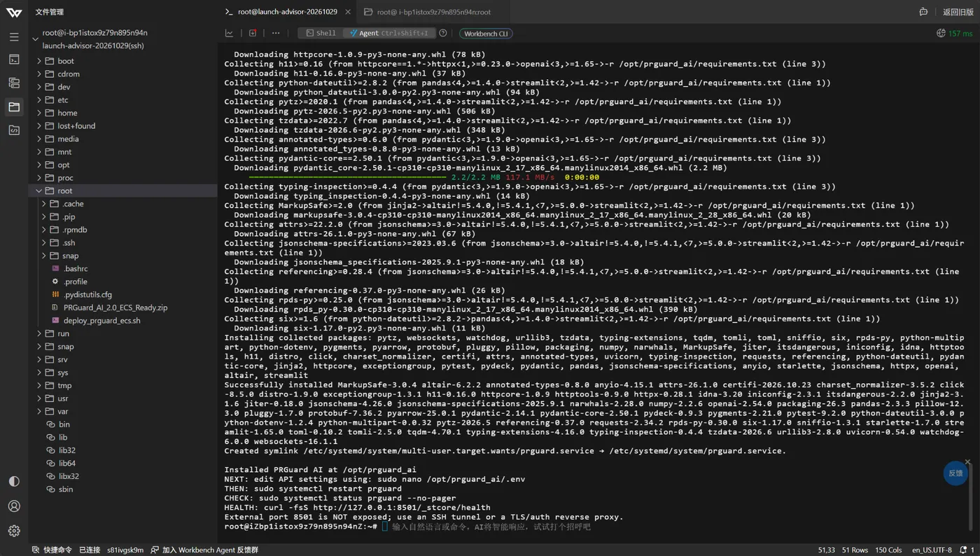
Task: Click the performance monitor chart icon
Action: coord(229,33)
